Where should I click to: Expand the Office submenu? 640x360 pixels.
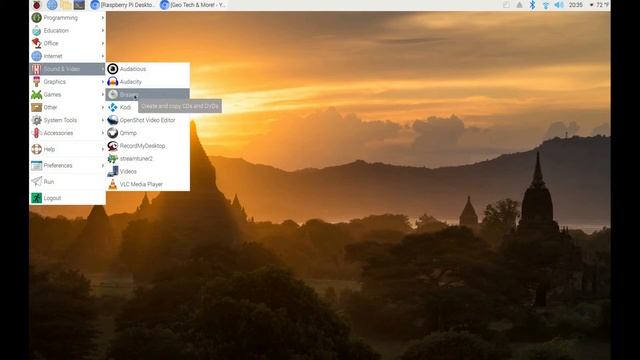pos(68,43)
